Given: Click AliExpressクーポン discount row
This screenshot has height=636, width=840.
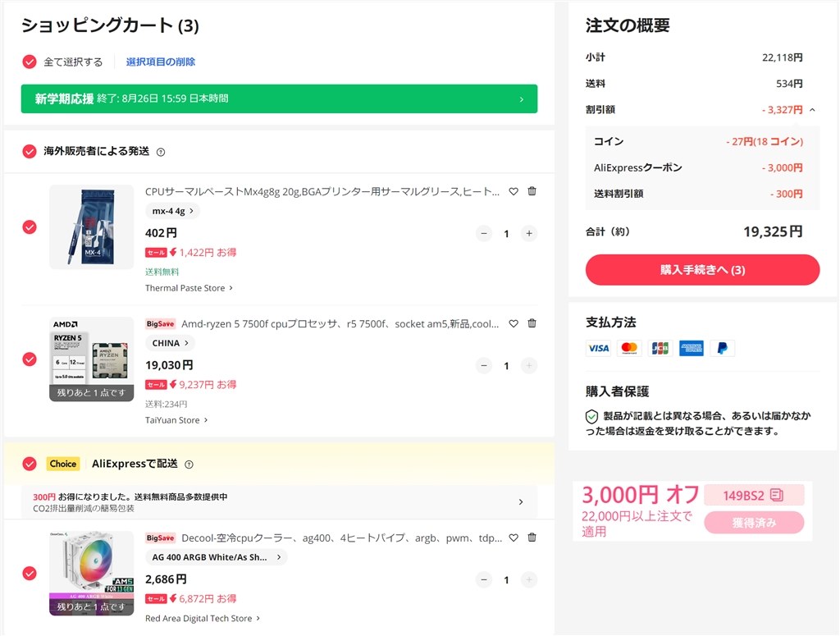Looking at the screenshot, I should point(699,167).
